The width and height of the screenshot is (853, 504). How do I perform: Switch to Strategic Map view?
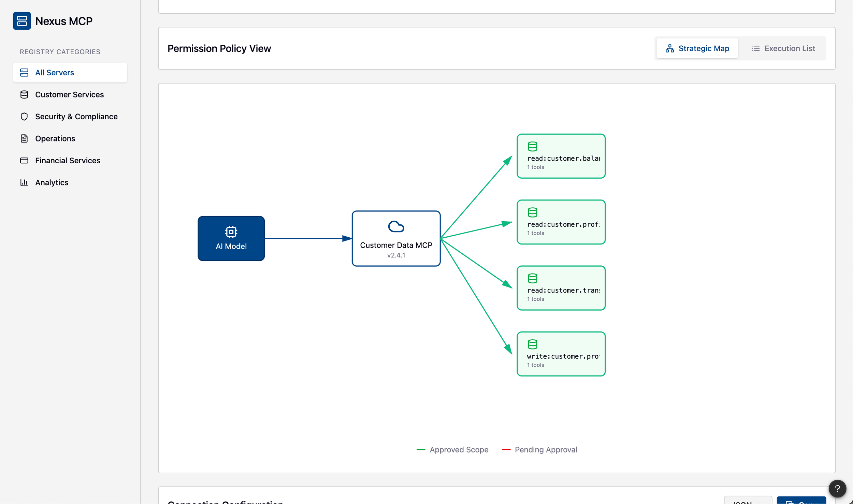point(697,48)
